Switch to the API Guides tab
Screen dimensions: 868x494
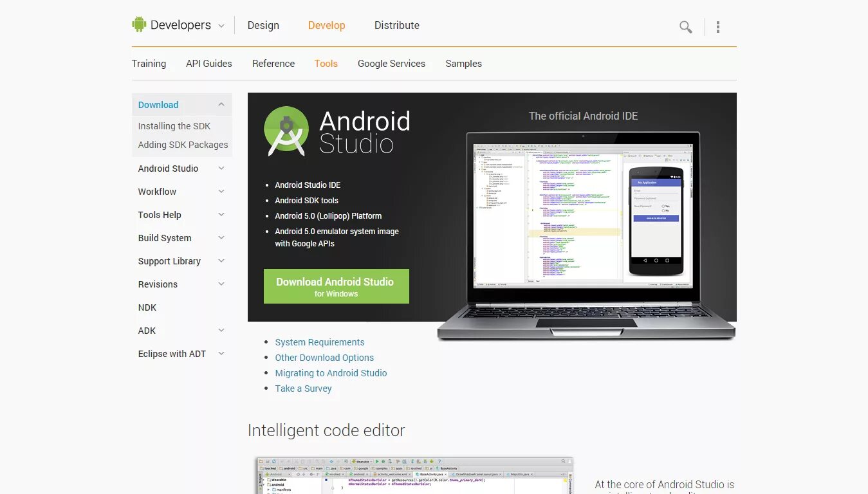tap(209, 64)
